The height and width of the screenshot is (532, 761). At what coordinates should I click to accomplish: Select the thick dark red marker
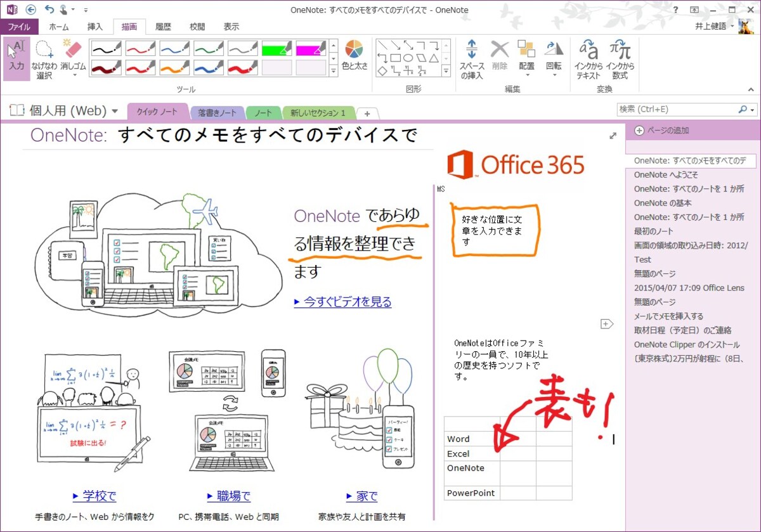pyautogui.click(x=106, y=68)
